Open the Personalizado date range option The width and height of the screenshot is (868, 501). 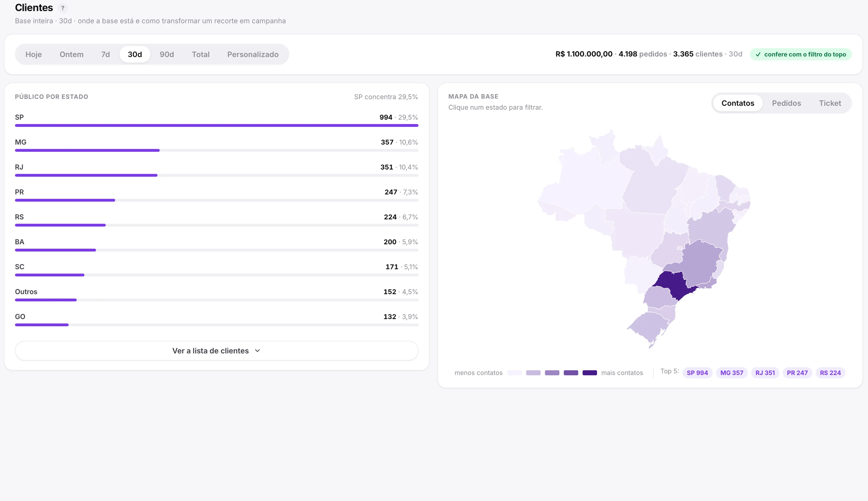(253, 54)
